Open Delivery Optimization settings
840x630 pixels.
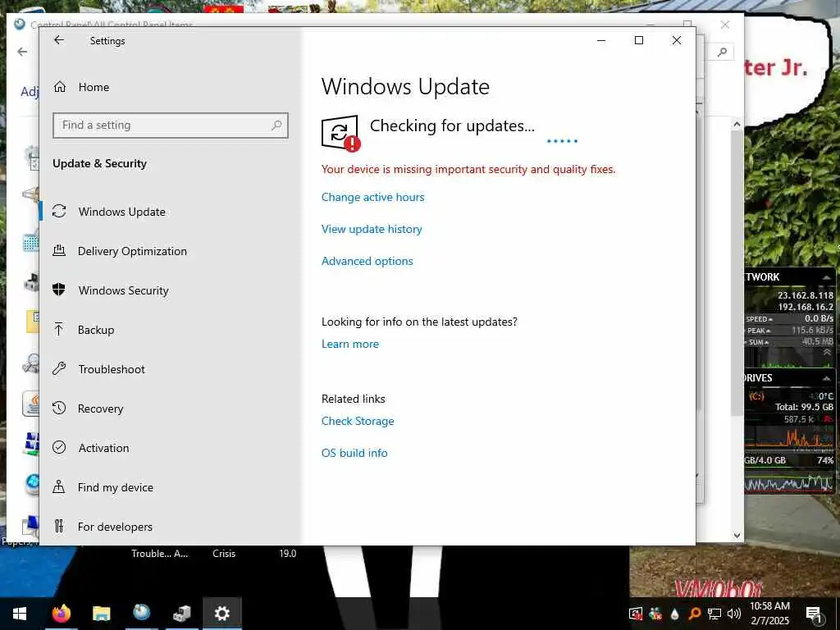coord(132,251)
